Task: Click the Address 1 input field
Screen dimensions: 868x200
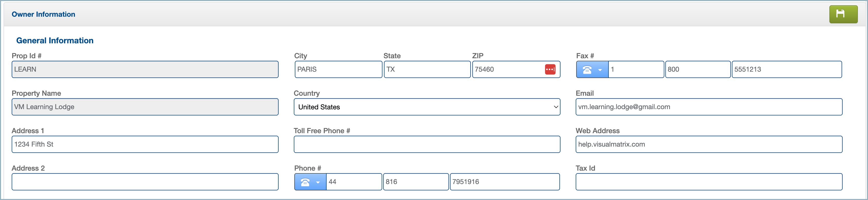Action: [145, 145]
